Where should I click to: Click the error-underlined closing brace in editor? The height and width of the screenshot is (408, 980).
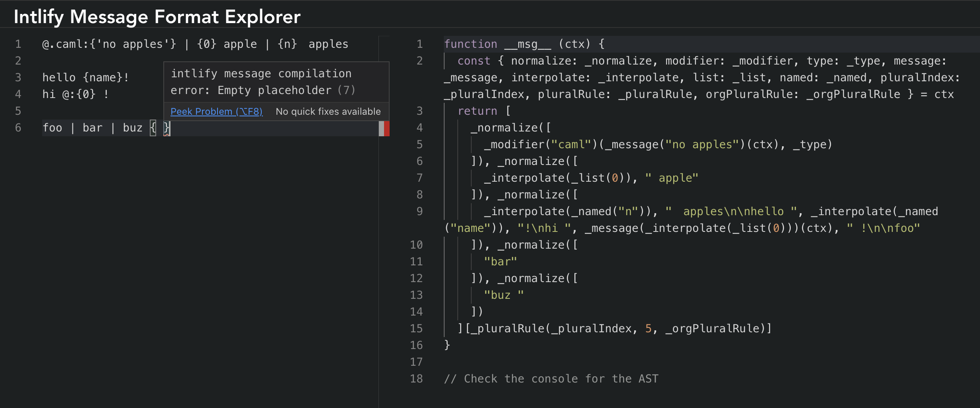pos(167,128)
